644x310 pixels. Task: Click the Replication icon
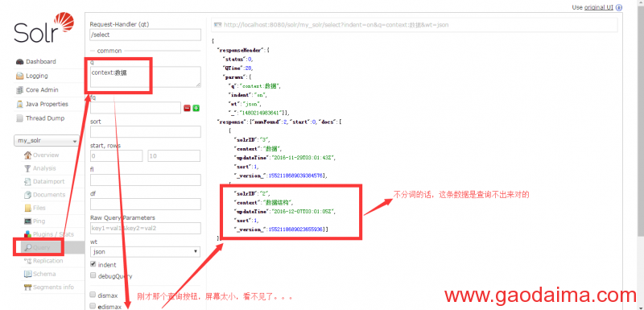tap(27, 261)
